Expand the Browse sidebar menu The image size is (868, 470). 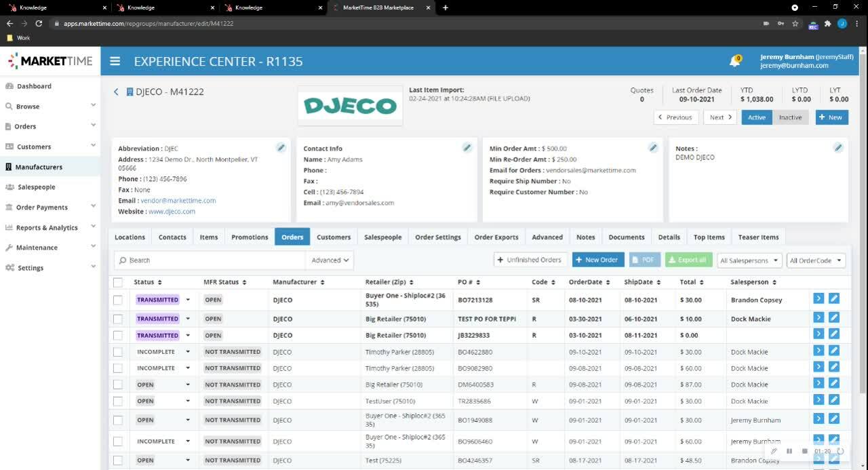click(x=50, y=106)
